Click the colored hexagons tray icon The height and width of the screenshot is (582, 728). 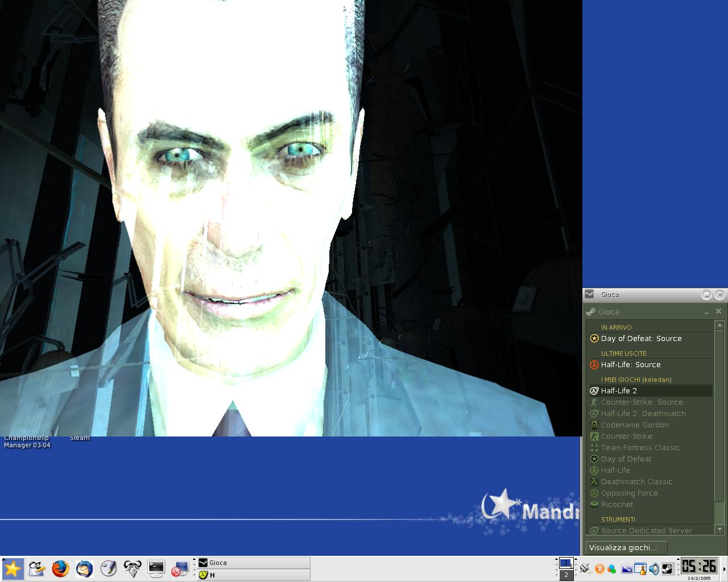click(x=612, y=568)
